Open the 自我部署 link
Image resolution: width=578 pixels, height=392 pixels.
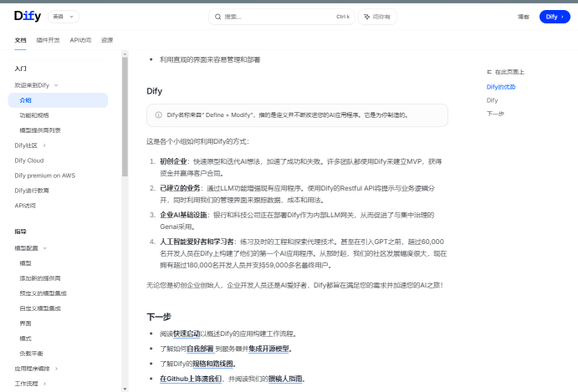(200, 349)
